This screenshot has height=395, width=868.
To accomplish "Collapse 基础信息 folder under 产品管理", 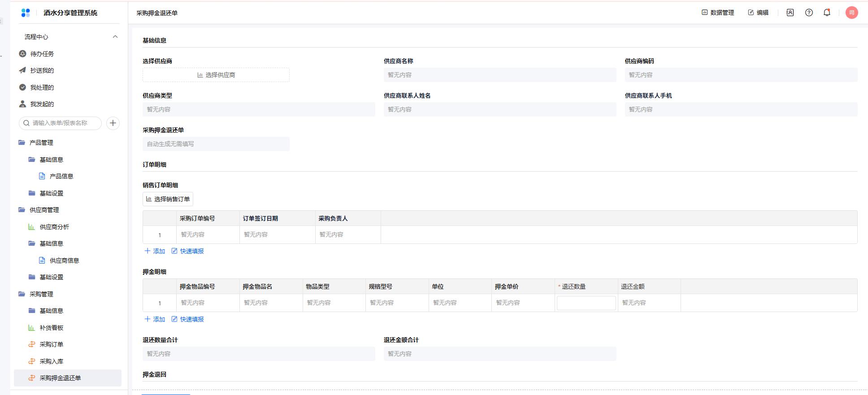I will click(x=68, y=160).
